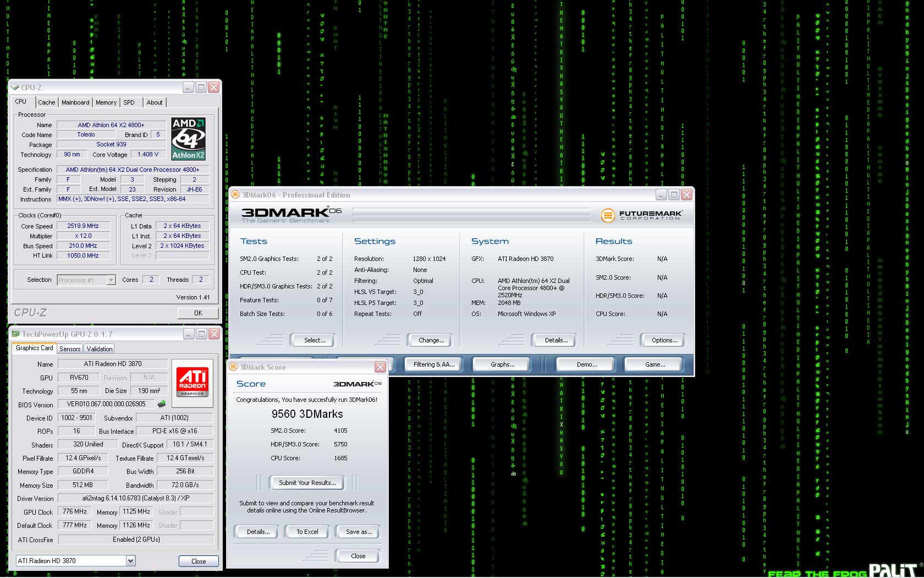Click the Futuremark Corporation logo
This screenshot has height=578, width=924.
pyautogui.click(x=641, y=215)
